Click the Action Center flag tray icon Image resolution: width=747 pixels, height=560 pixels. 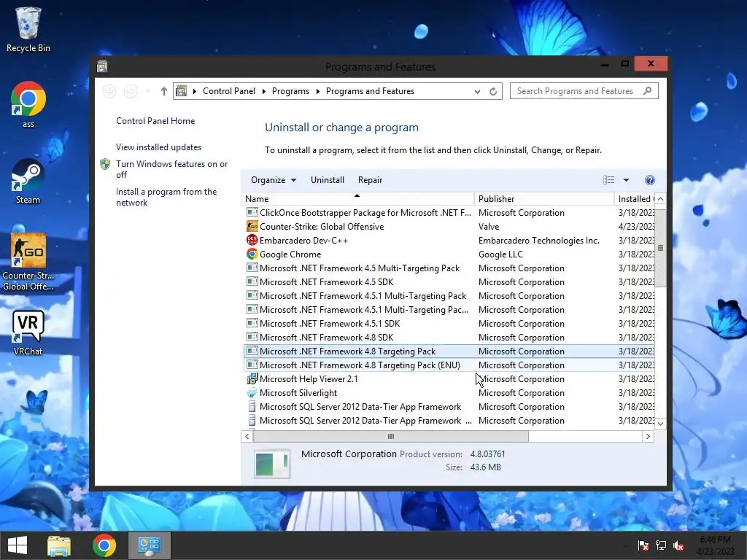tap(643, 545)
